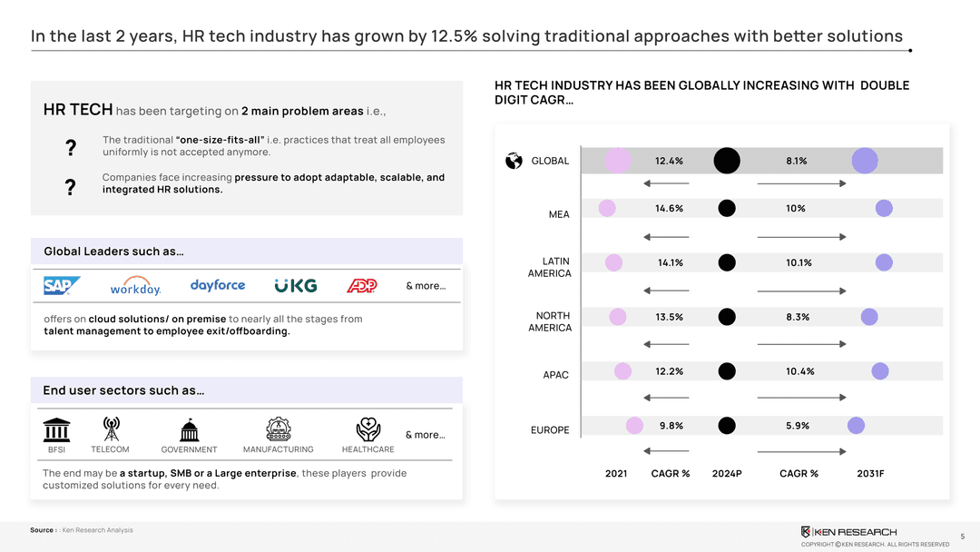
Task: Click the 14.6% CAGR value for MEA
Action: click(669, 209)
